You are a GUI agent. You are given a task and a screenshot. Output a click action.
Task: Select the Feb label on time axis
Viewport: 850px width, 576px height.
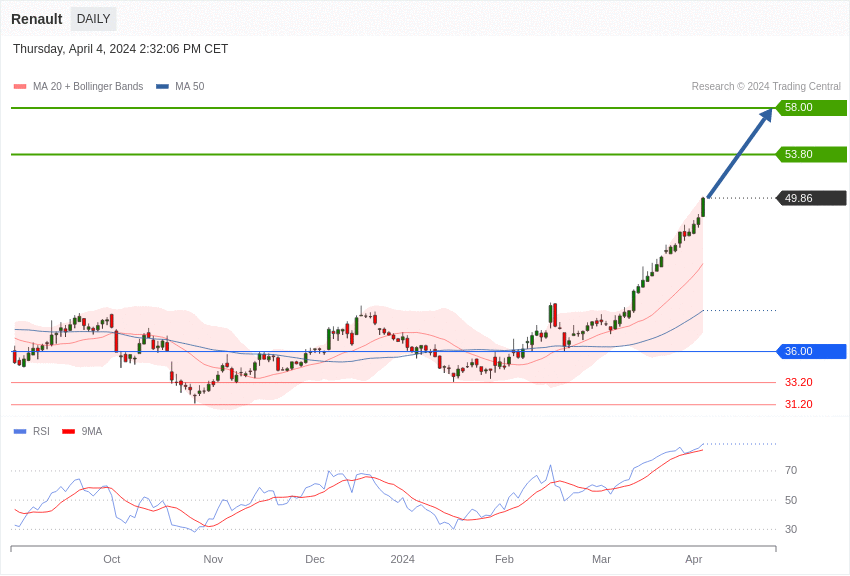[504, 559]
